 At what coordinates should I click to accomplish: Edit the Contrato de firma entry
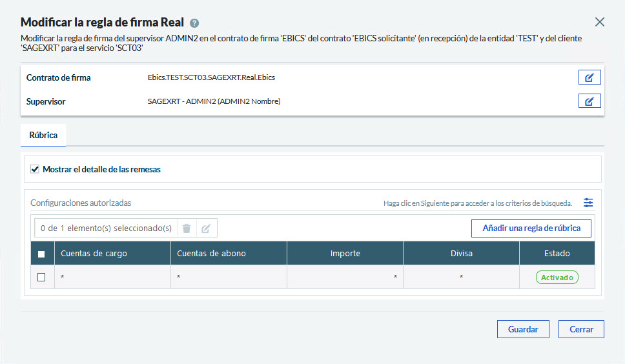[x=589, y=77]
